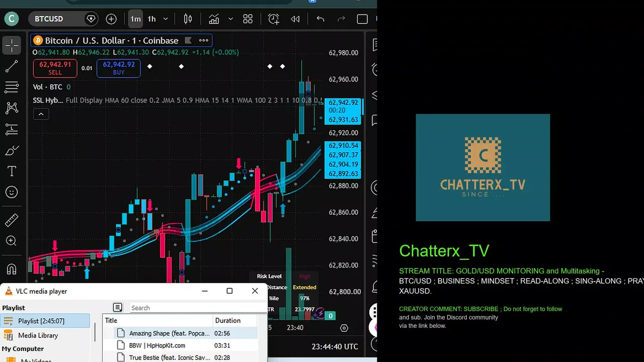Screen dimensions: 644x362
Task: Click the diamond icon in the symbol box
Action: click(x=91, y=19)
